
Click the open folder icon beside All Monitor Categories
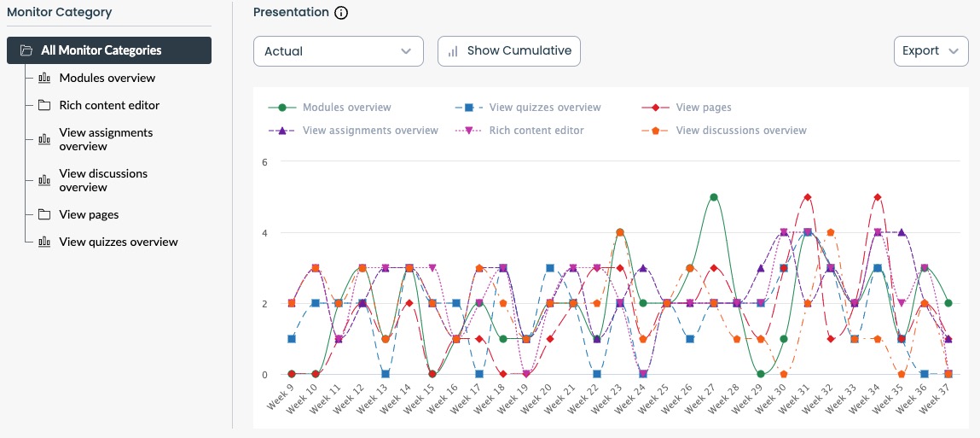pos(26,50)
